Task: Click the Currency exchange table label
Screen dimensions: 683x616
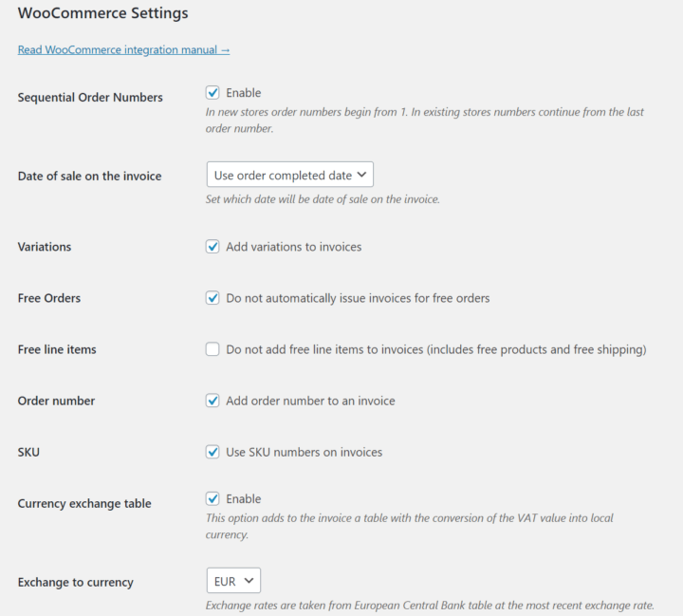Action: 84,503
